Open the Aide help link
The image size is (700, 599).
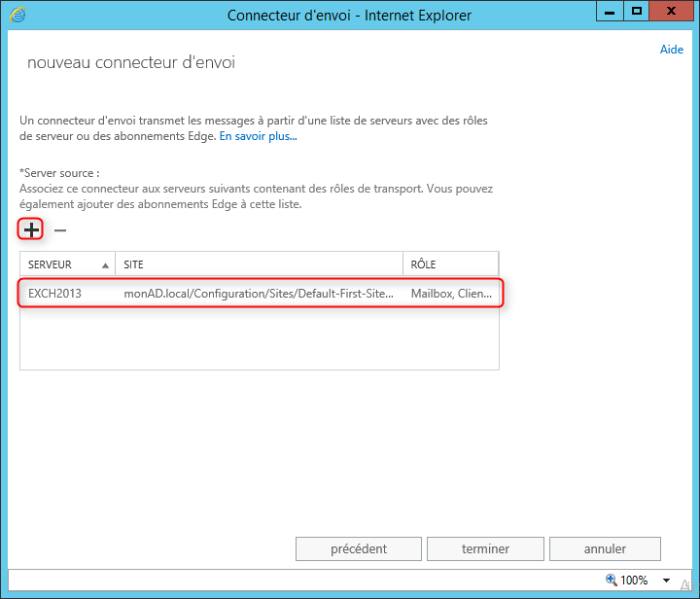pyautogui.click(x=672, y=49)
